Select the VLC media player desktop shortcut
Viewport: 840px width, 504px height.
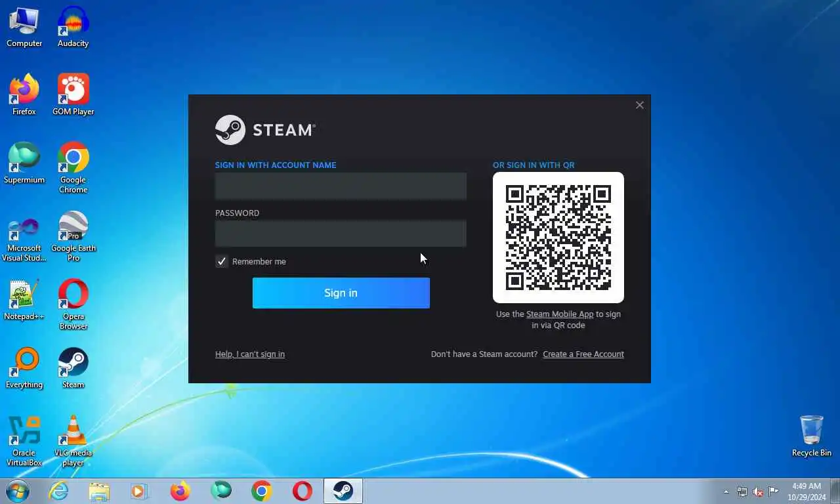point(73,442)
